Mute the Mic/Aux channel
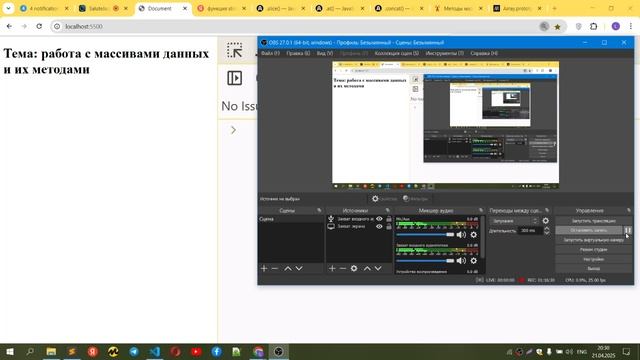 click(461, 235)
